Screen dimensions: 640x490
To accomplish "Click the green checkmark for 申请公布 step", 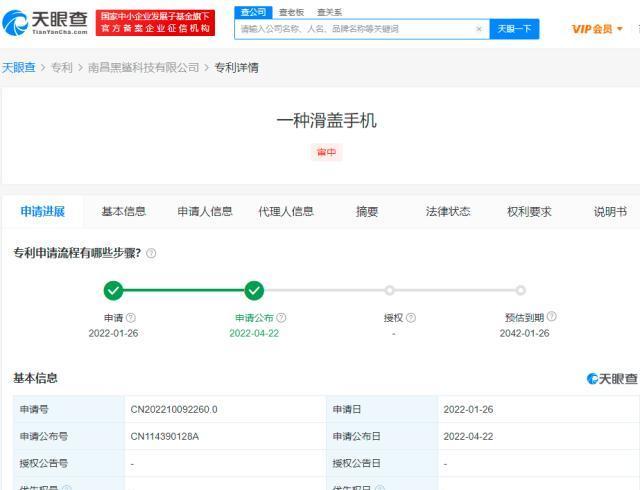I will (x=254, y=291).
